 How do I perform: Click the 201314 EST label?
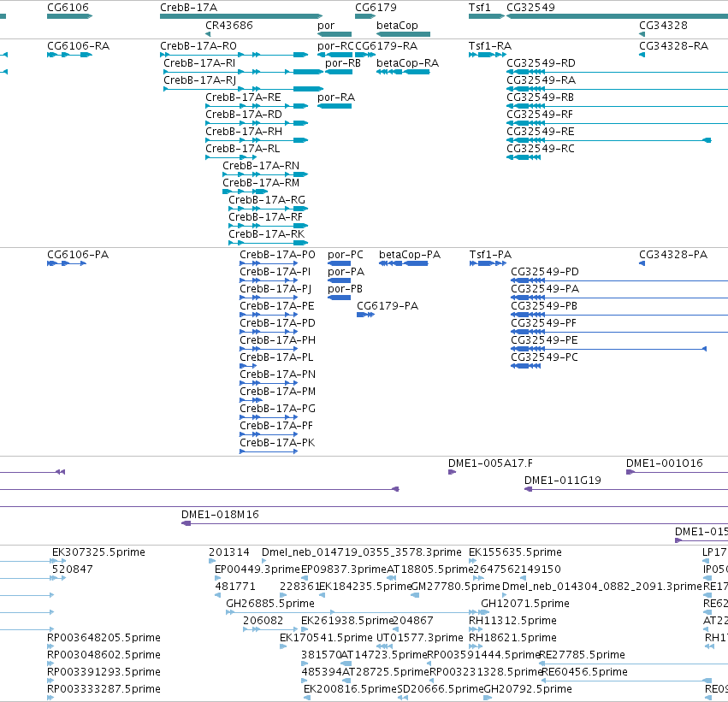pos(229,552)
